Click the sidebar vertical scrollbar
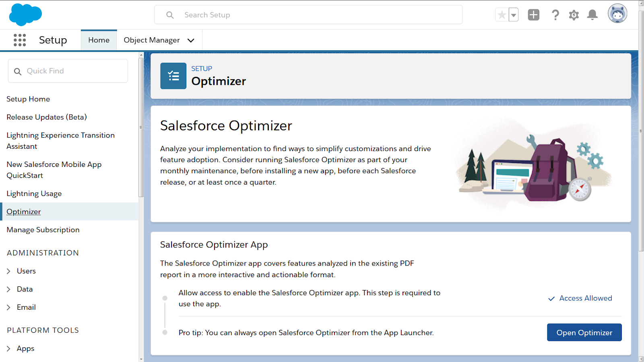 pos(141,127)
